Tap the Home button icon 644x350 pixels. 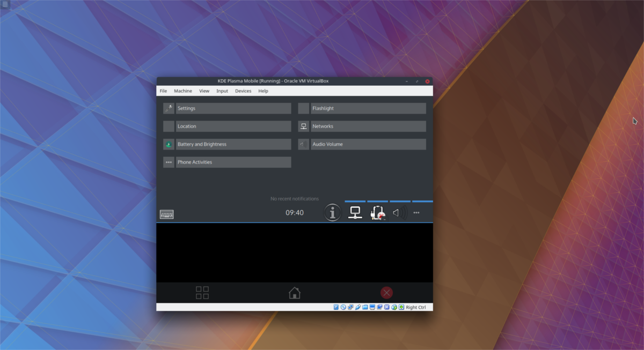tap(295, 293)
